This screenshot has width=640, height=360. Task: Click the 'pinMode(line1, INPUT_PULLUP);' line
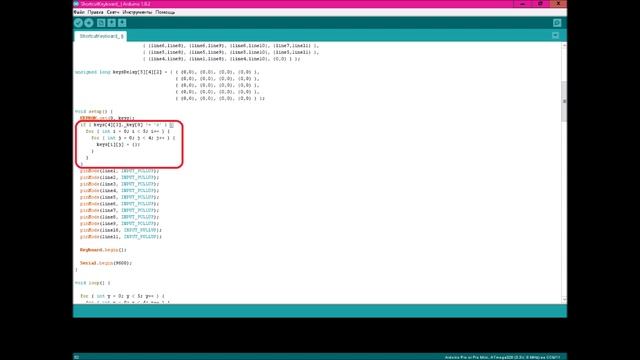(x=120, y=171)
